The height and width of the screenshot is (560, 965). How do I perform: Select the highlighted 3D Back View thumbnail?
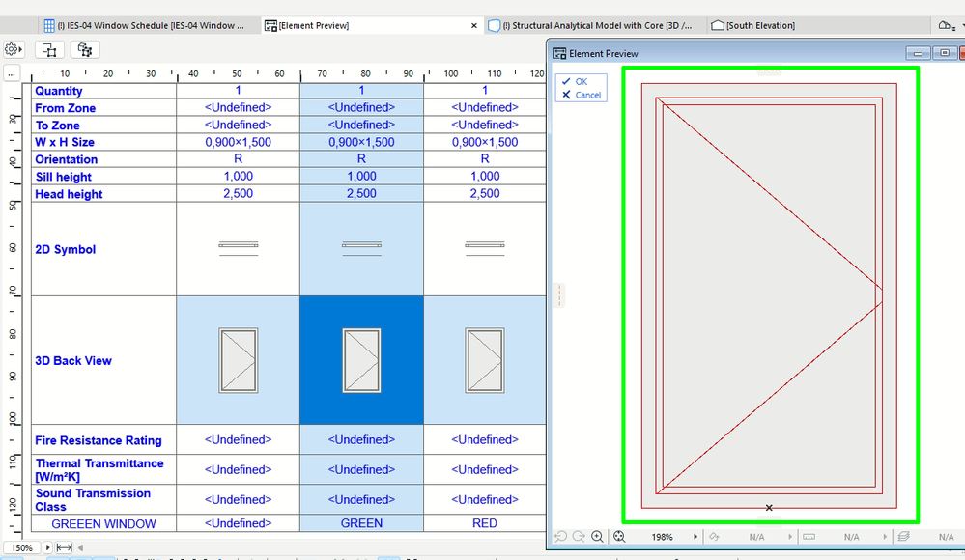360,359
